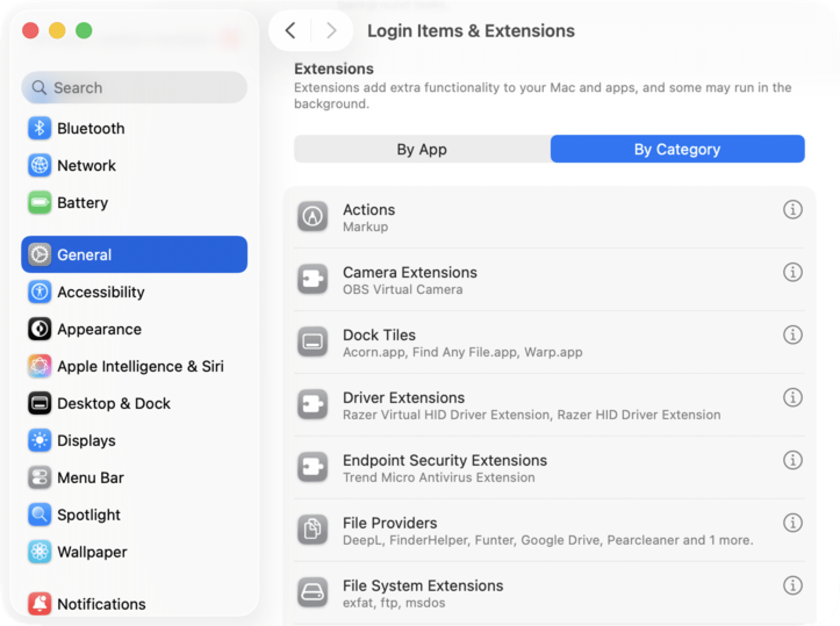Open Spotlight settings icon
The image size is (840, 626).
(40, 515)
